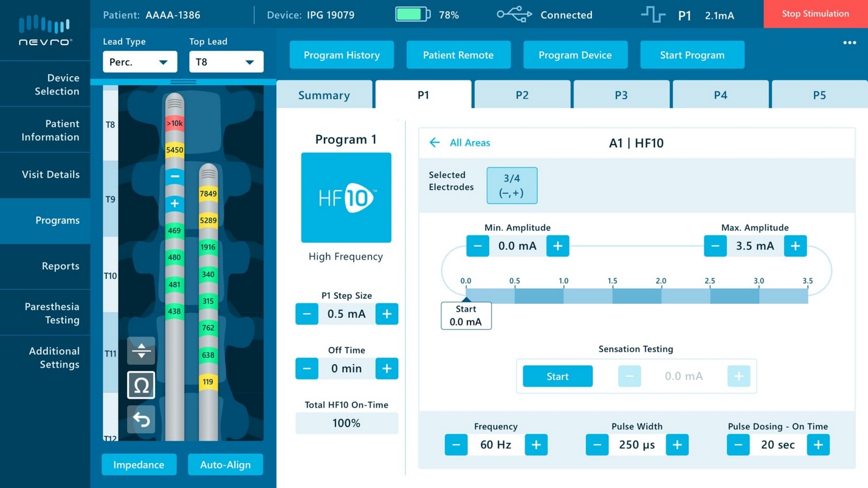Open Visit Details in sidebar

(x=45, y=175)
